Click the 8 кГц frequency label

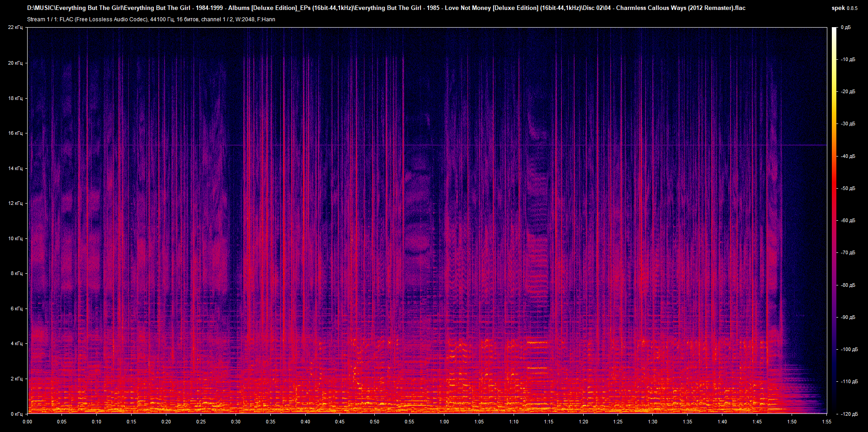[17, 273]
